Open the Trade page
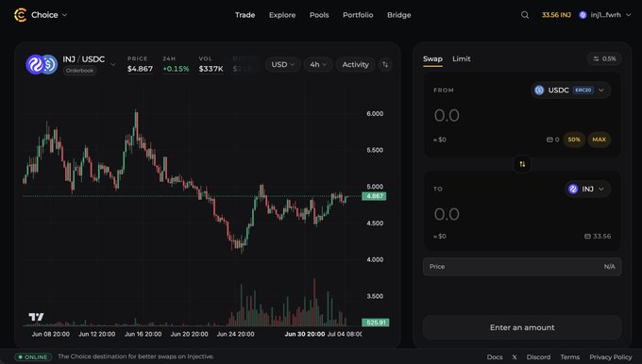 pos(245,15)
